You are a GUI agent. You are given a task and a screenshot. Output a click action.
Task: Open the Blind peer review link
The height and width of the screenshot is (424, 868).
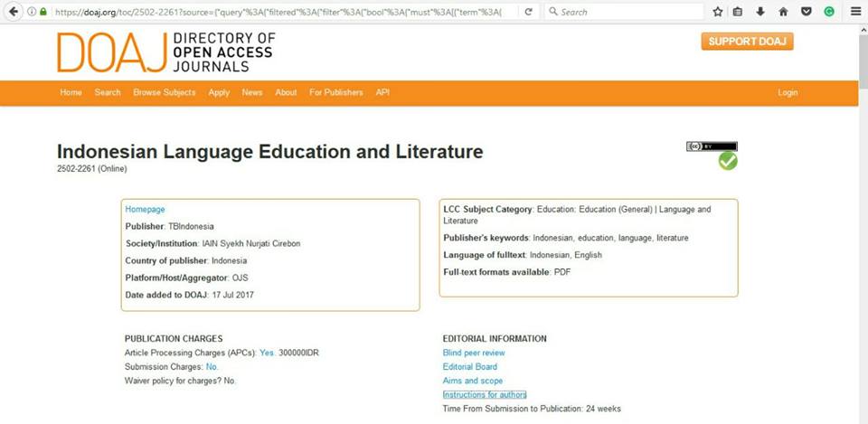click(474, 353)
